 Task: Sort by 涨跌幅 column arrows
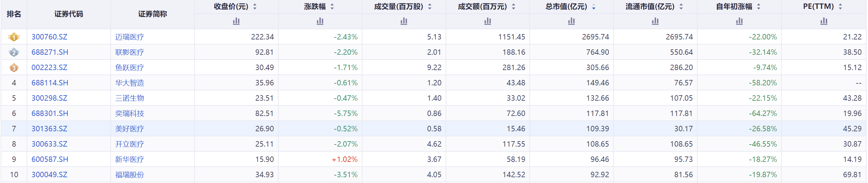click(x=332, y=6)
